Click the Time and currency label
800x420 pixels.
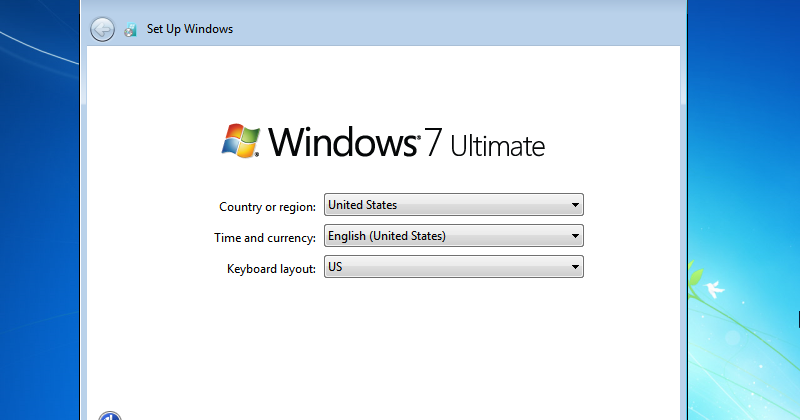[x=265, y=238]
